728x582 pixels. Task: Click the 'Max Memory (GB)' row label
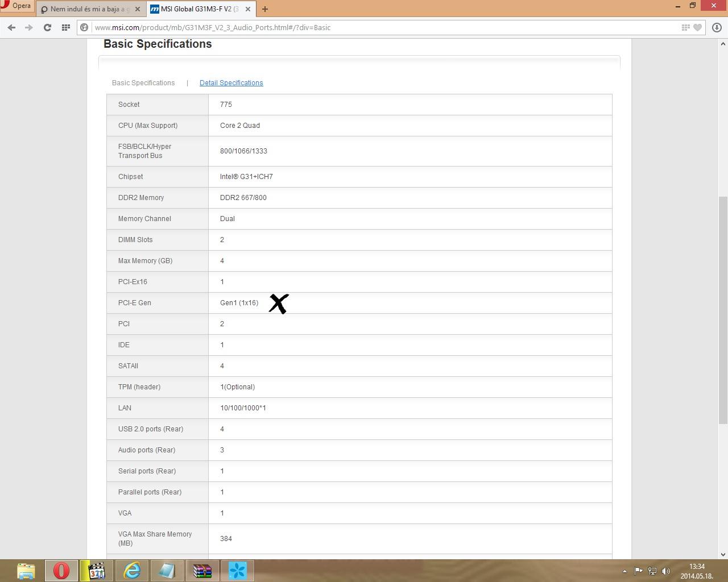[x=145, y=261]
